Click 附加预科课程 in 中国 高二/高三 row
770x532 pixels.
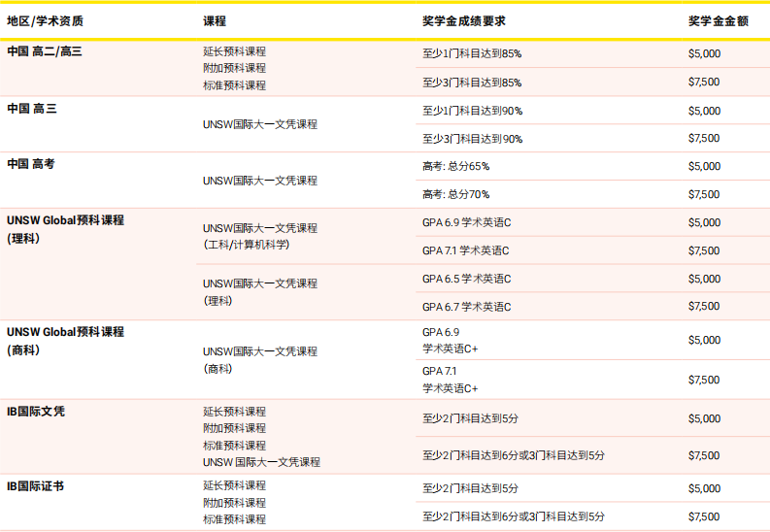tap(234, 68)
